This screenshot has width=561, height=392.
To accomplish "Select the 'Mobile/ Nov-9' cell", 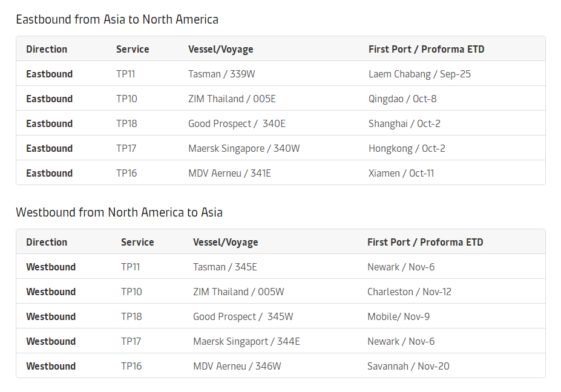I will click(399, 316).
